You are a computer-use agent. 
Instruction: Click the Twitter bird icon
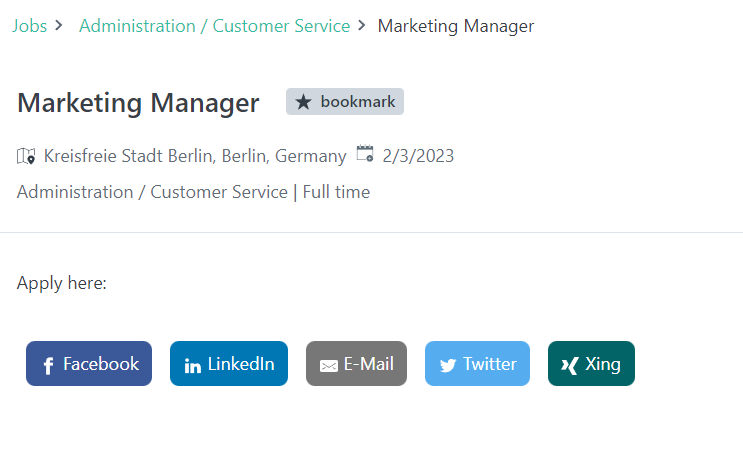(x=448, y=365)
